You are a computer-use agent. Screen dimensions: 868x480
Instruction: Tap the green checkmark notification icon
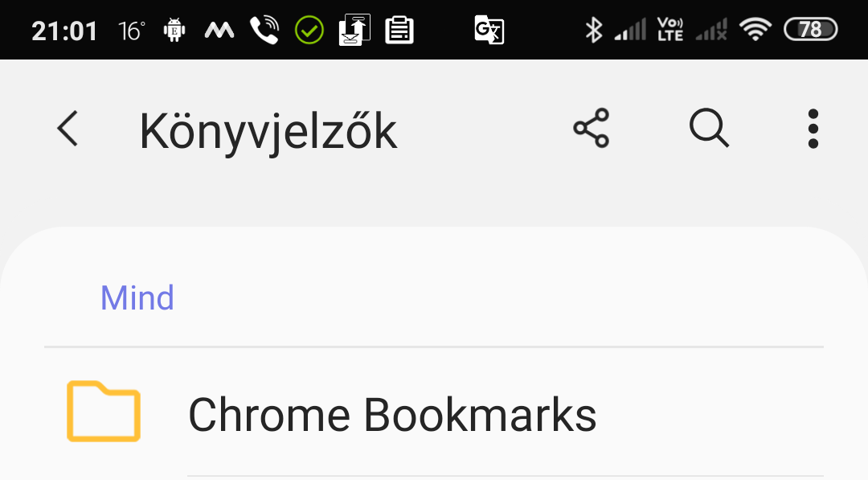309,30
